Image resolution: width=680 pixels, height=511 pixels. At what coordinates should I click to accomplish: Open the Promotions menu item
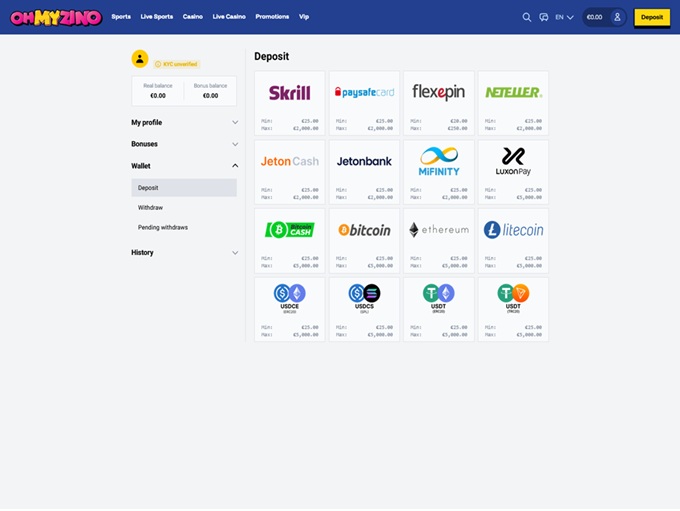tap(272, 17)
